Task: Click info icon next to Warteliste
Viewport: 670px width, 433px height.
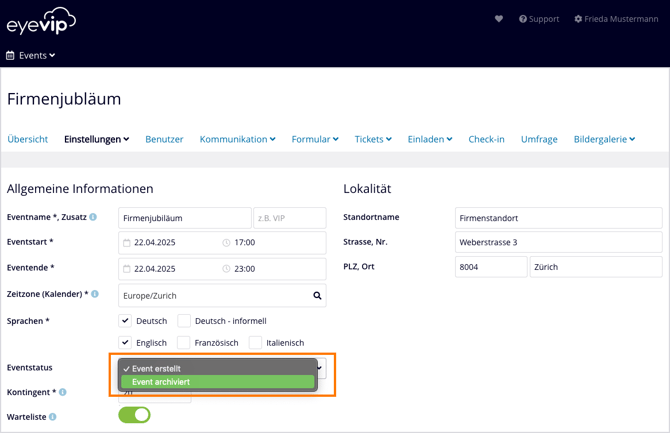Action: tap(53, 416)
